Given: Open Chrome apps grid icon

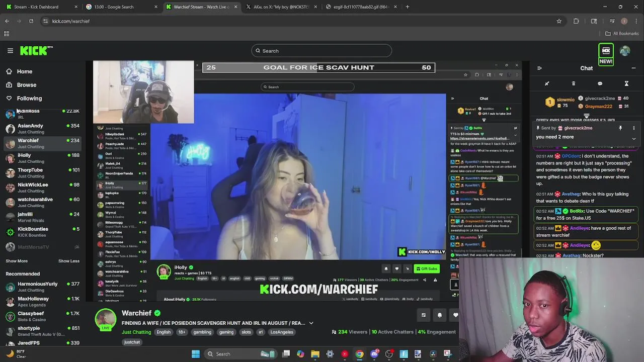Looking at the screenshot, I should 7,34.
